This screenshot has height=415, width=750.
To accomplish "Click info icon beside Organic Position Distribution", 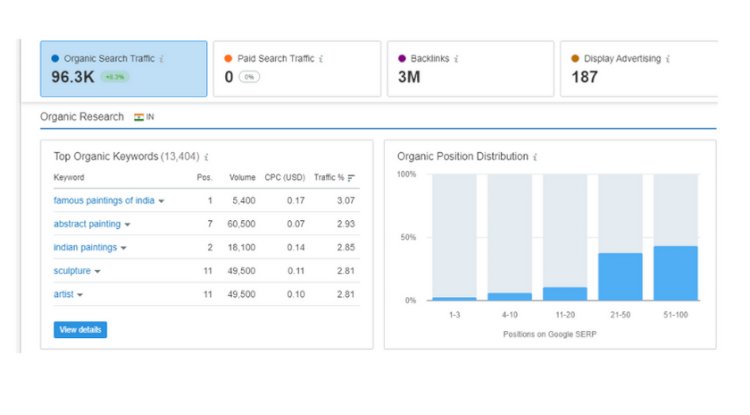I will click(x=535, y=157).
